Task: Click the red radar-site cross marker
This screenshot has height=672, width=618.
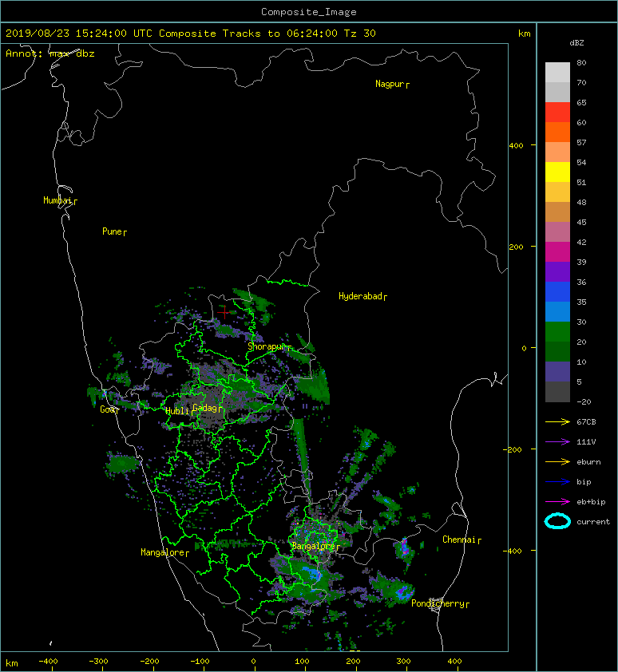Action: [x=224, y=312]
